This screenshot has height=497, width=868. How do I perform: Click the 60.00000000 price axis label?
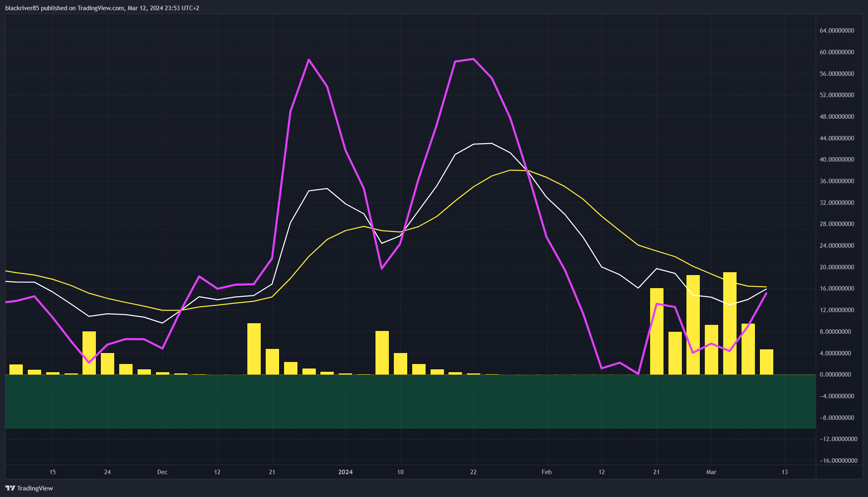click(837, 52)
